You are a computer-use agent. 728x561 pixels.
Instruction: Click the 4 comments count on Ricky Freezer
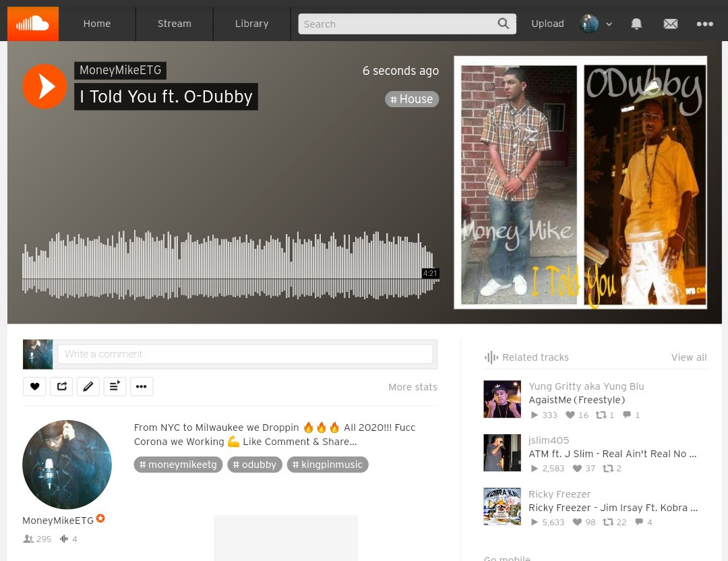pos(644,523)
